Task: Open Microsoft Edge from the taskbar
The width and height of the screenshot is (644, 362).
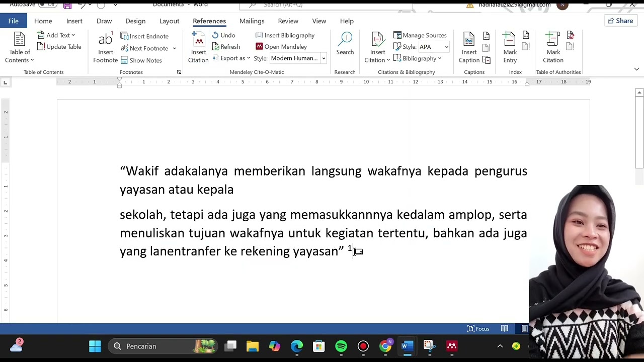Action: pyautogui.click(x=297, y=346)
